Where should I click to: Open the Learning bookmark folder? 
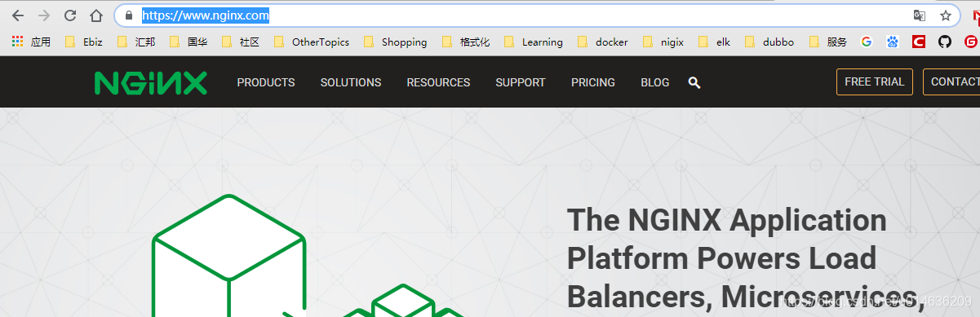[x=533, y=42]
